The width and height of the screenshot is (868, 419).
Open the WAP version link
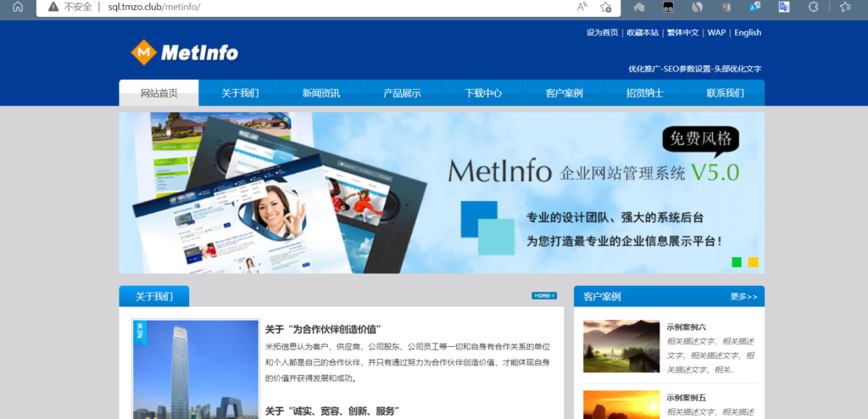[716, 33]
